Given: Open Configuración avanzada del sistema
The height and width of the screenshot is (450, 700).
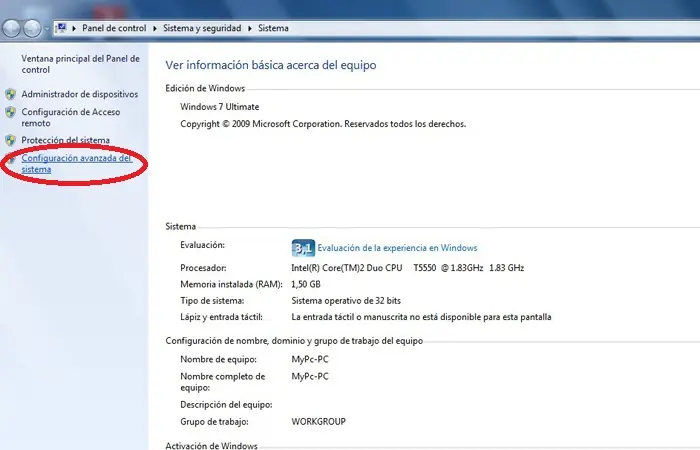Looking at the screenshot, I should 76,163.
